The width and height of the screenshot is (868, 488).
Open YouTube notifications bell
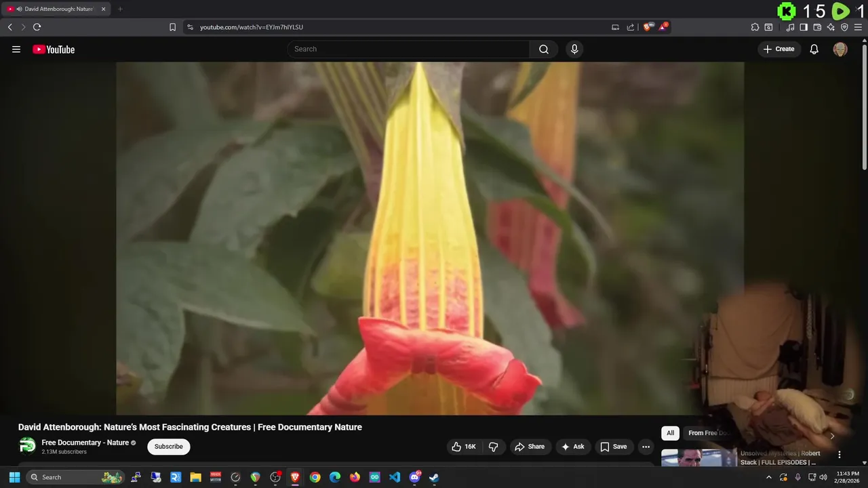pyautogui.click(x=814, y=49)
